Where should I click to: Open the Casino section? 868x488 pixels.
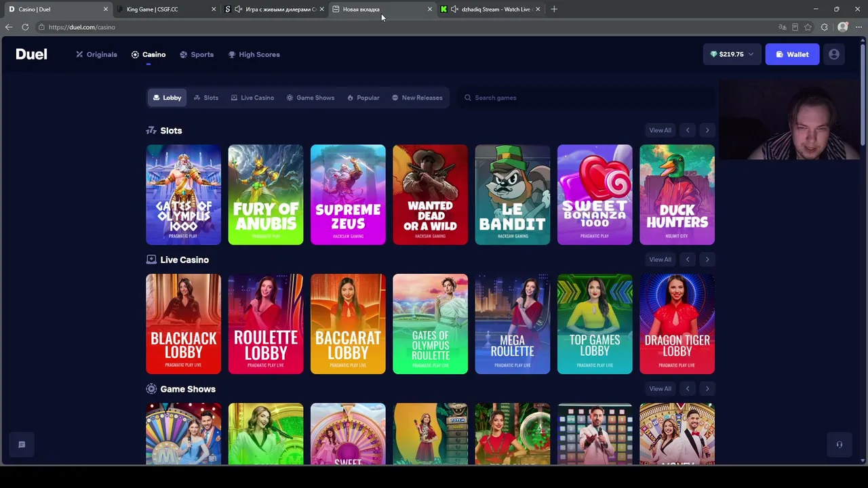coord(149,54)
